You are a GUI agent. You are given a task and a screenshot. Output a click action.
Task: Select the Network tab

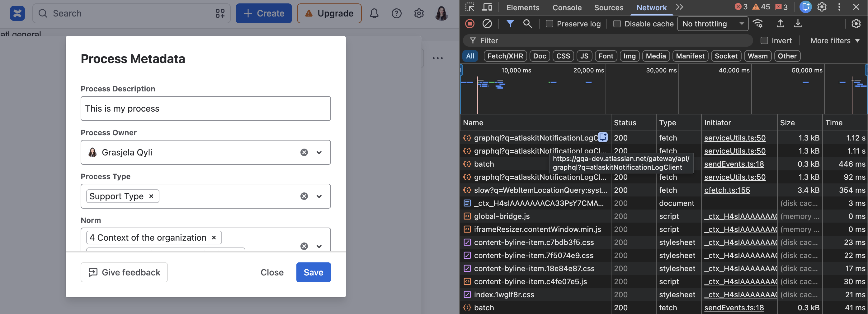(651, 7)
